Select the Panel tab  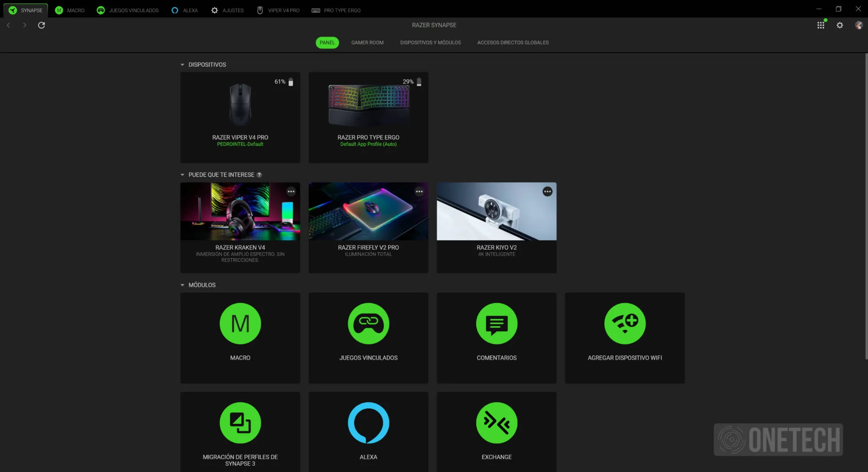coord(327,43)
